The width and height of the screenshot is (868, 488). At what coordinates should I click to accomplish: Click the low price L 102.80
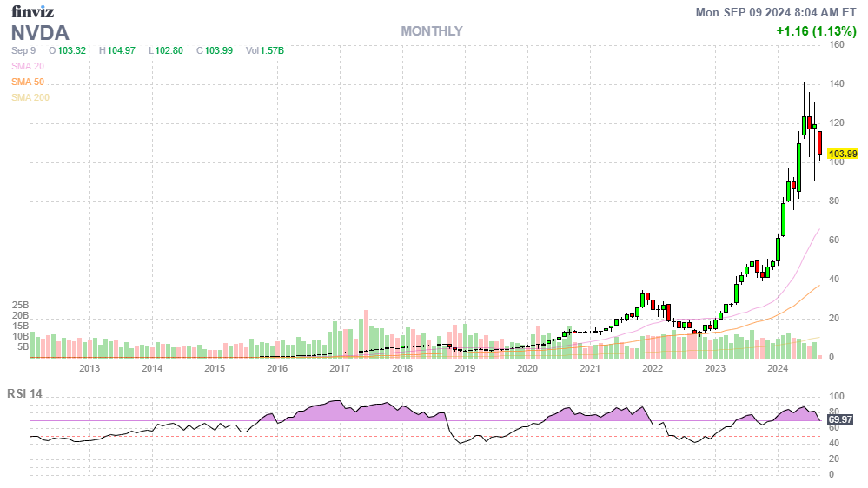coord(165,51)
